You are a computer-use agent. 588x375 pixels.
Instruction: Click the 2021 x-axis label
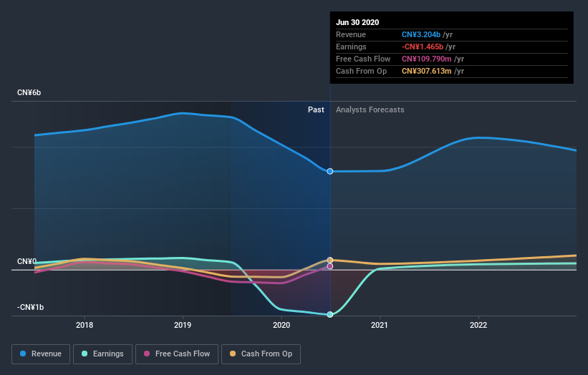coord(380,325)
